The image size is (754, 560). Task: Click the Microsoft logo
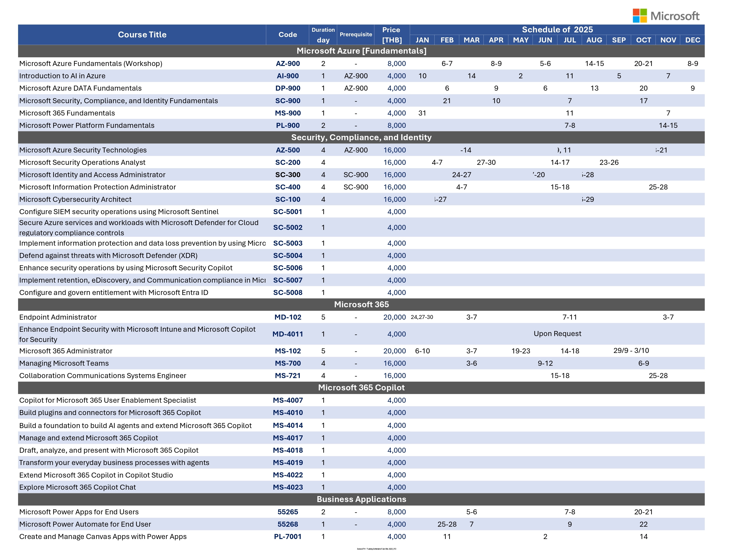666,16
